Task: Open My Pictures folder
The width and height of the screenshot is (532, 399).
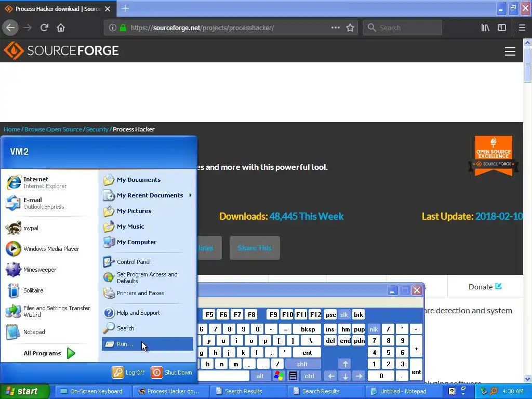Action: coord(148,211)
